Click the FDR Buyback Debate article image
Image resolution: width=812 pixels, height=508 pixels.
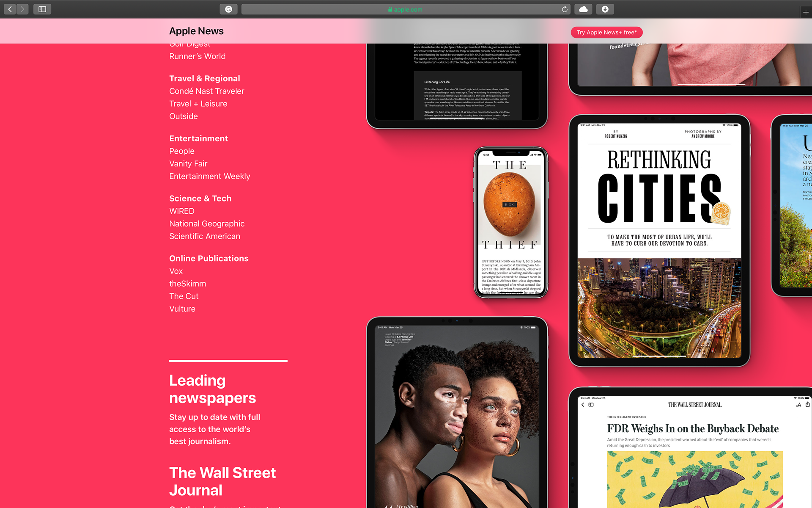click(695, 479)
